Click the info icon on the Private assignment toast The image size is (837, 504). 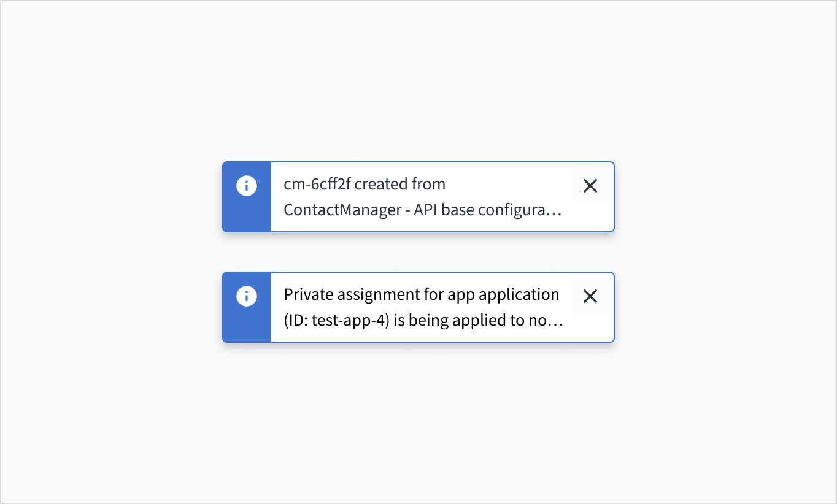247,296
